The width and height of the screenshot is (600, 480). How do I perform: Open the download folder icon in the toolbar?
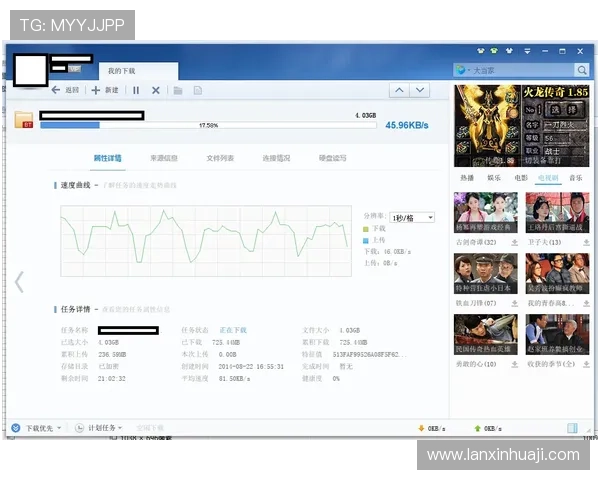coord(178,90)
